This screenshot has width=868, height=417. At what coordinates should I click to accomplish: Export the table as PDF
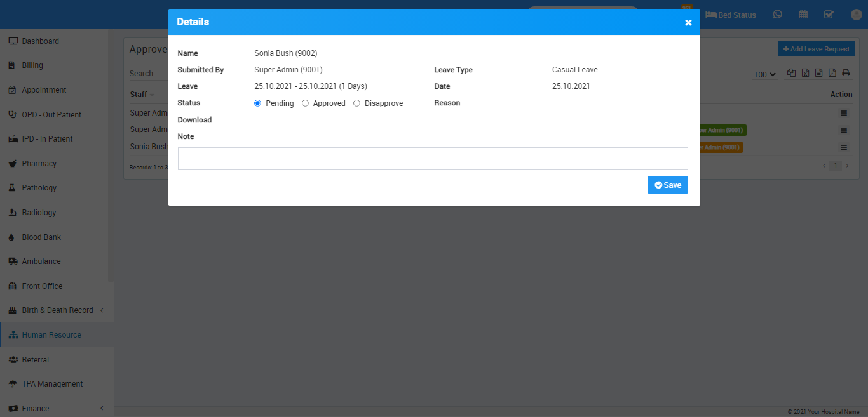pos(832,73)
